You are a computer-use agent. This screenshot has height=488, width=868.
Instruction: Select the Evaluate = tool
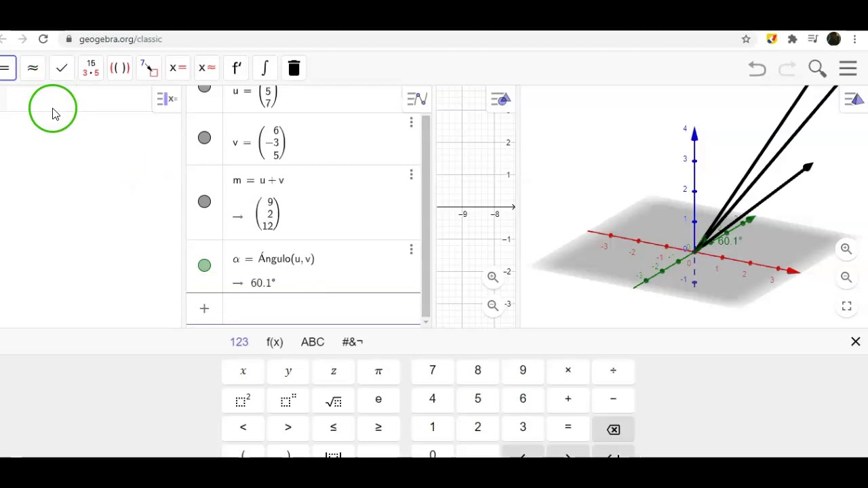tap(5, 68)
